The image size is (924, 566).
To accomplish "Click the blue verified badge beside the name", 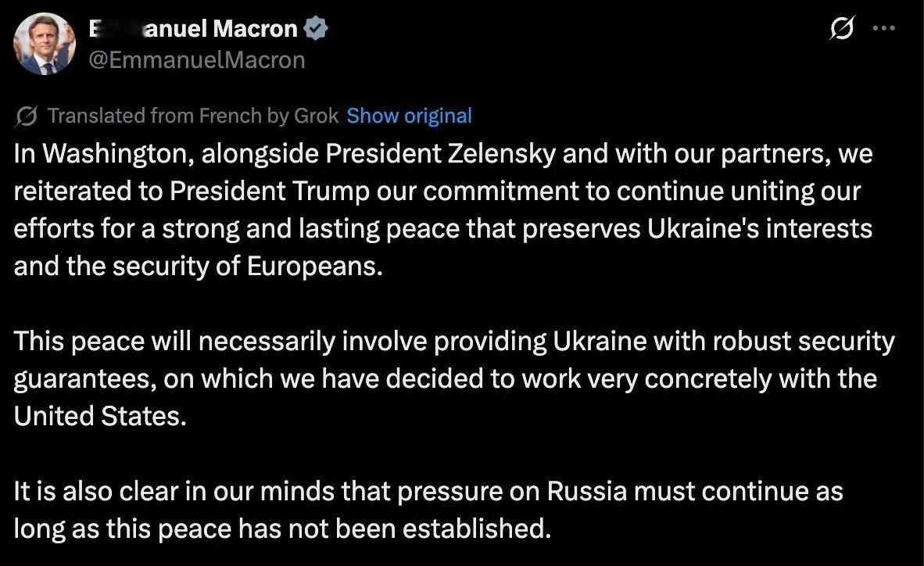I will click(x=316, y=28).
